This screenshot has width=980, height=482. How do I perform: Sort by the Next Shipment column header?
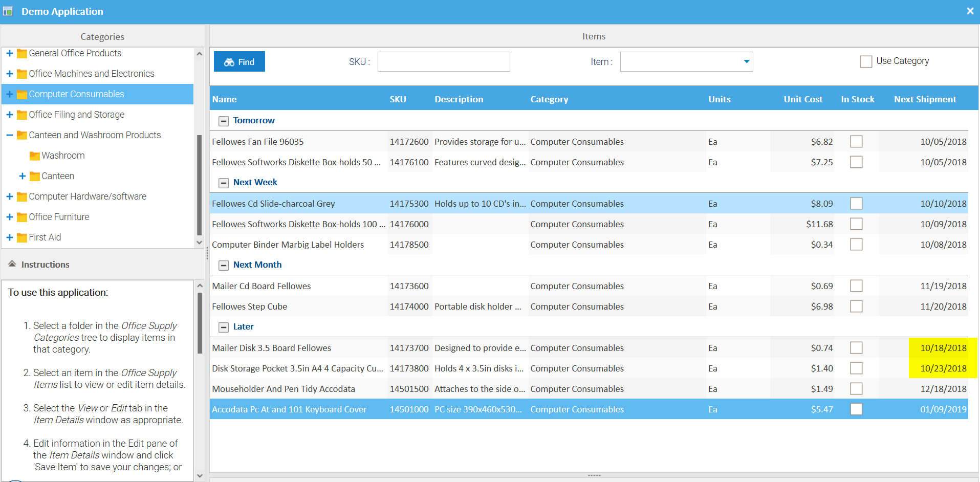click(x=925, y=99)
